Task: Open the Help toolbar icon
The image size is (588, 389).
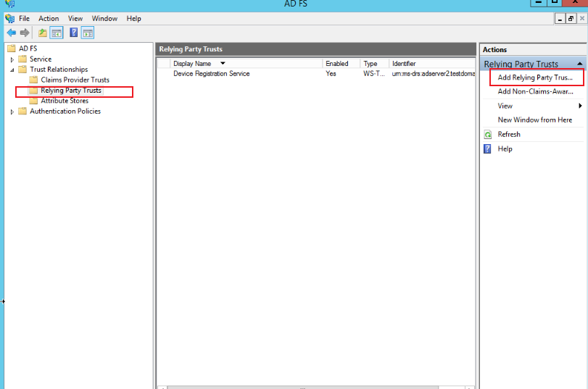Action: click(73, 33)
